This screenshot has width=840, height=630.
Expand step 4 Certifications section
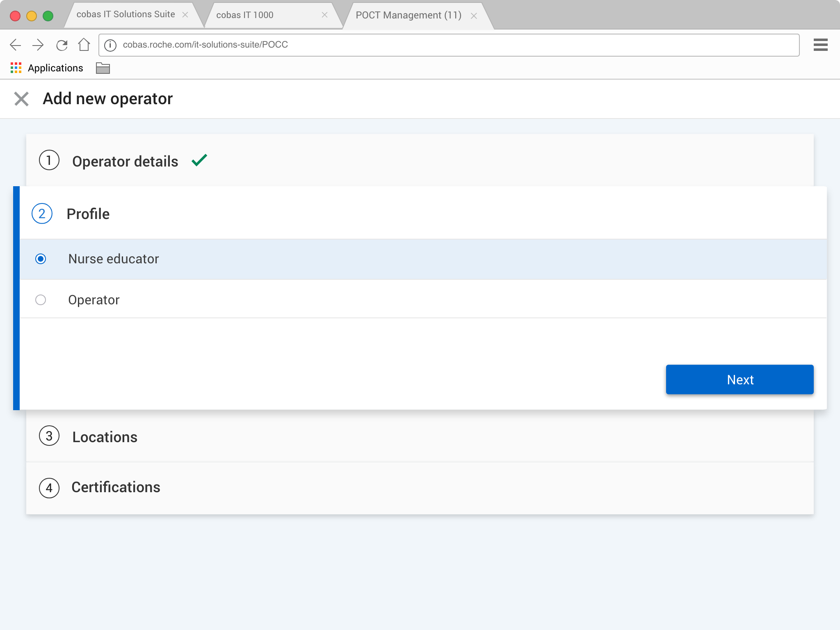coord(116,487)
